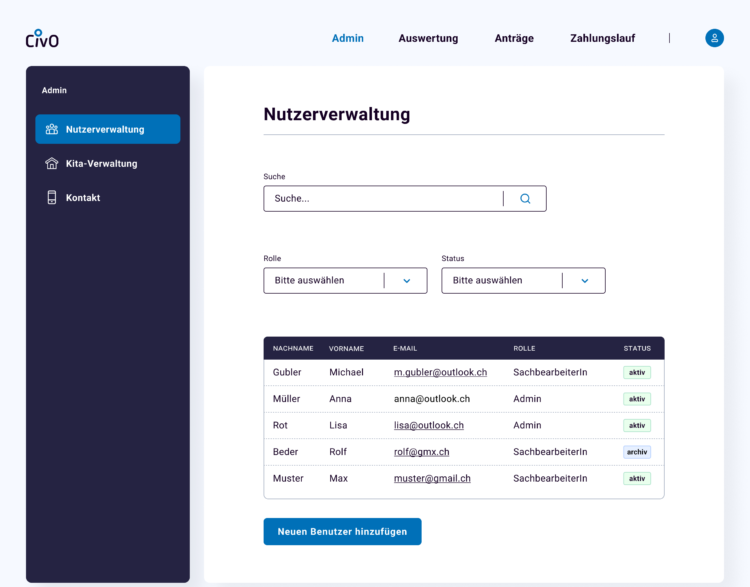Click the CiVO logo
This screenshot has width=750, height=587.
(42, 39)
